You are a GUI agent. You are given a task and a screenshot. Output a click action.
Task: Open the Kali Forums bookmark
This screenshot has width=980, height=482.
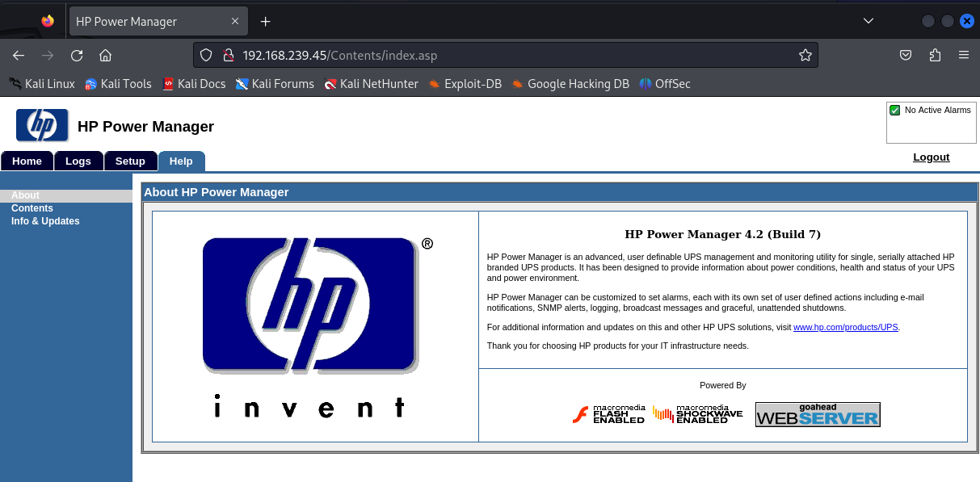click(x=275, y=83)
